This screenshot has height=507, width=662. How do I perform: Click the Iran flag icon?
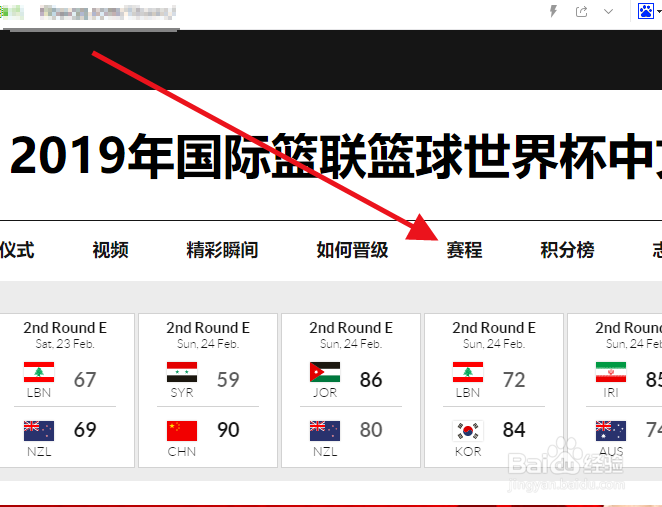tap(611, 372)
